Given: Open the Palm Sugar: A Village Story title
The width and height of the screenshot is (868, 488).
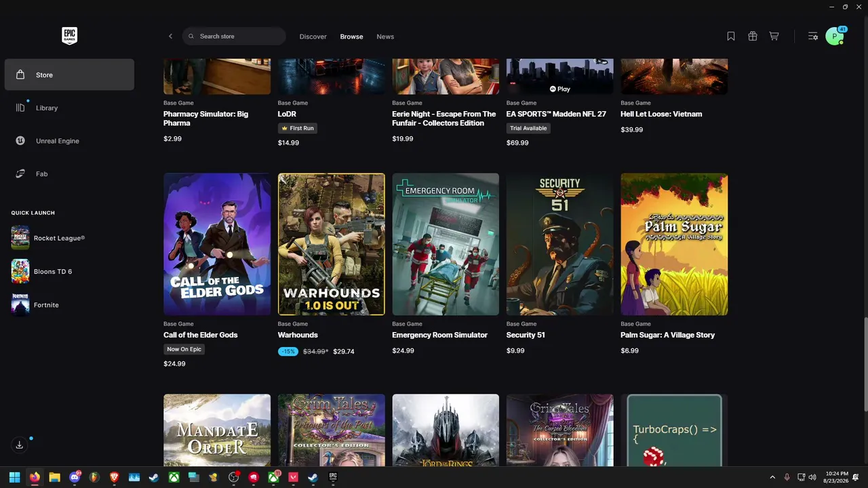Looking at the screenshot, I should click(667, 335).
